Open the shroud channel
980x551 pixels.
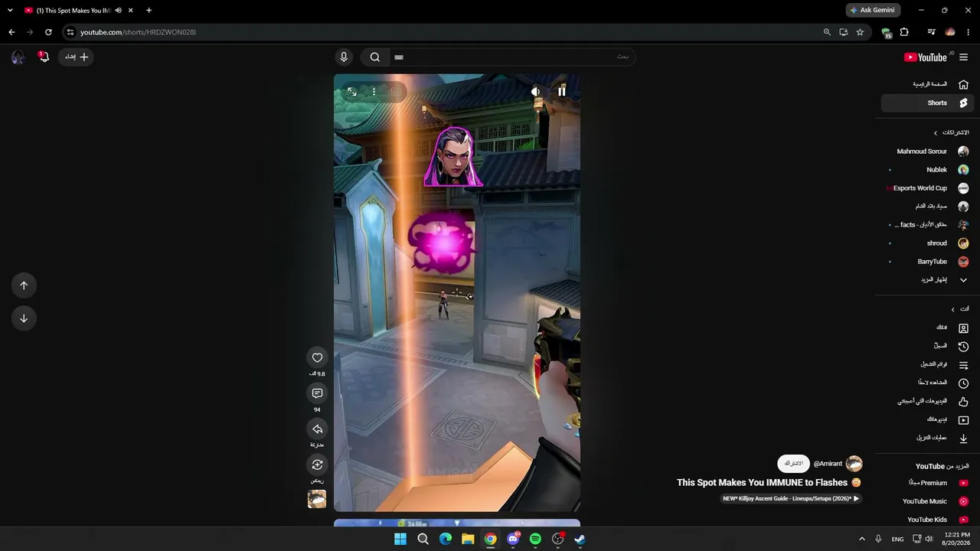(x=927, y=243)
